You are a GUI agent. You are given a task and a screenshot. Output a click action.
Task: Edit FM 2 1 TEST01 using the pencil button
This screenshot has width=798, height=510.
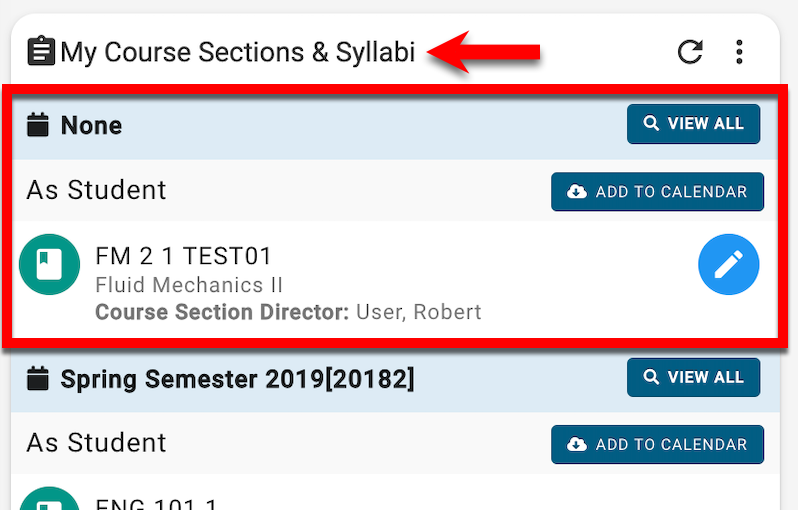pos(728,265)
